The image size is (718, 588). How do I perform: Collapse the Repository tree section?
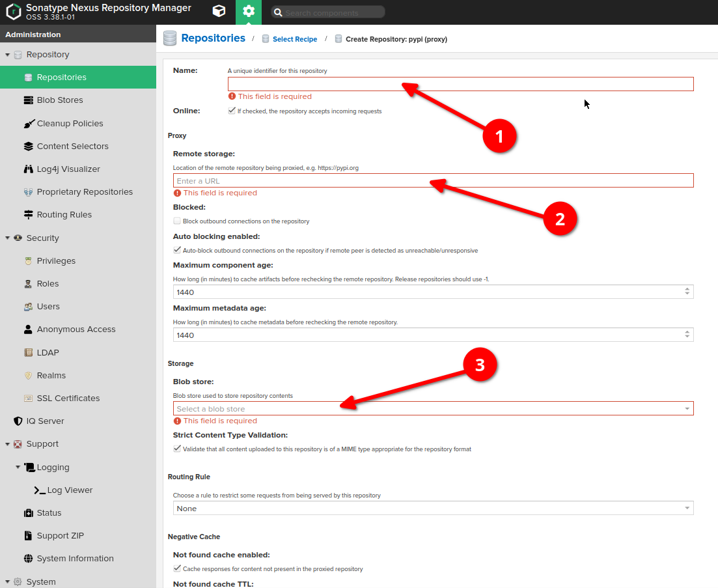point(7,55)
